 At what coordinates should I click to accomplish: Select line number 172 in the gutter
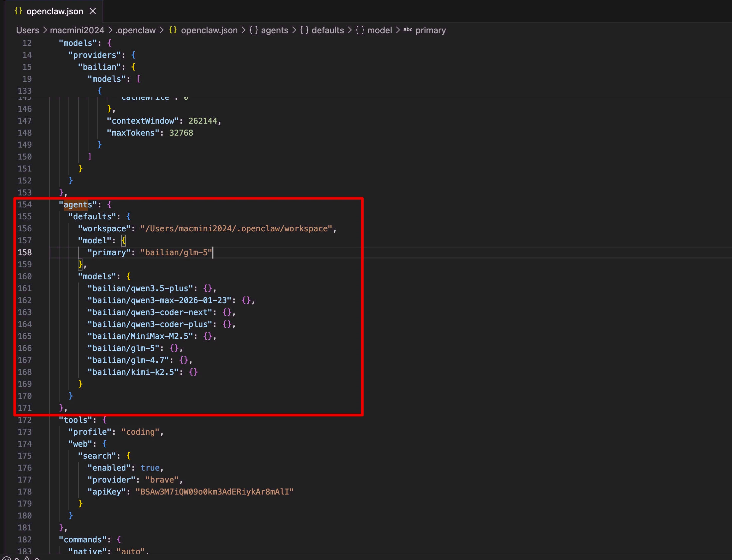point(25,420)
